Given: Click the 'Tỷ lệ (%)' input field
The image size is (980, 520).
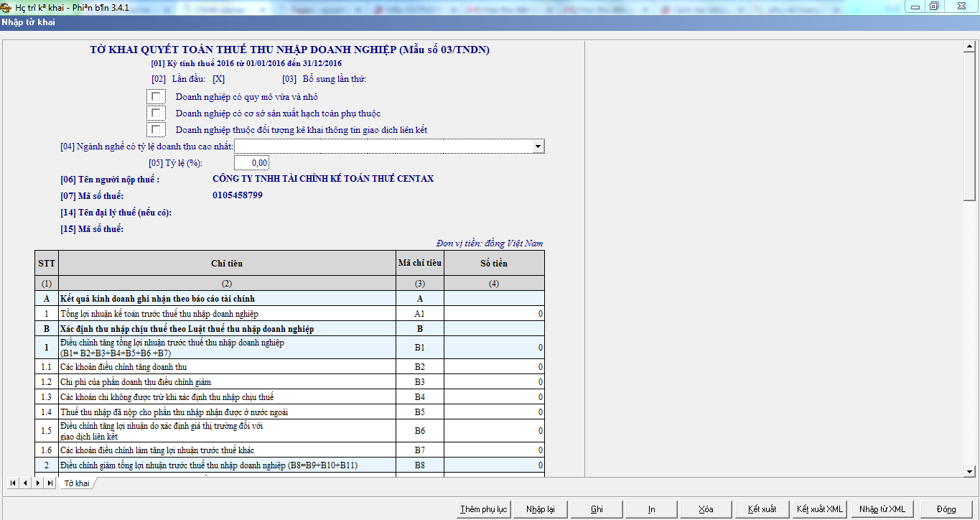Looking at the screenshot, I should coord(251,163).
